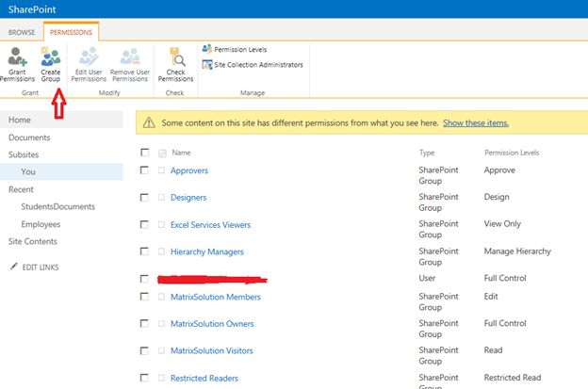Open the Show these items link
Screen dimensions: 588x389
point(476,122)
